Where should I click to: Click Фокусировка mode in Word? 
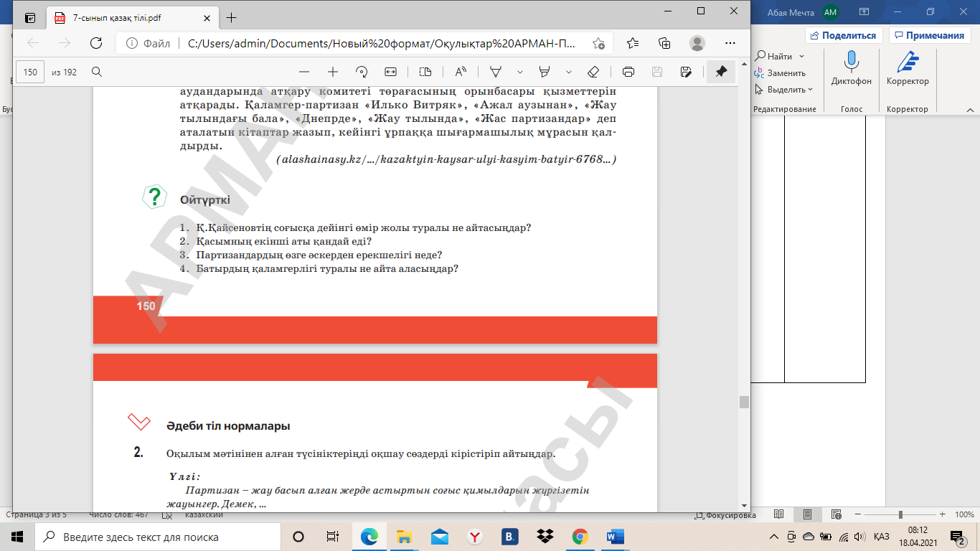[725, 515]
